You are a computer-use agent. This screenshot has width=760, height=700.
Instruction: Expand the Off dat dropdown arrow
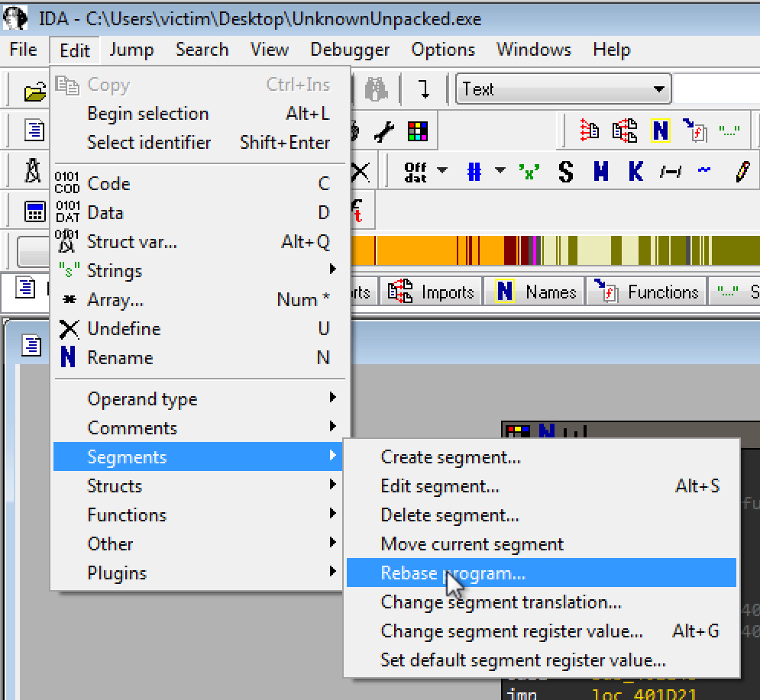(x=442, y=171)
